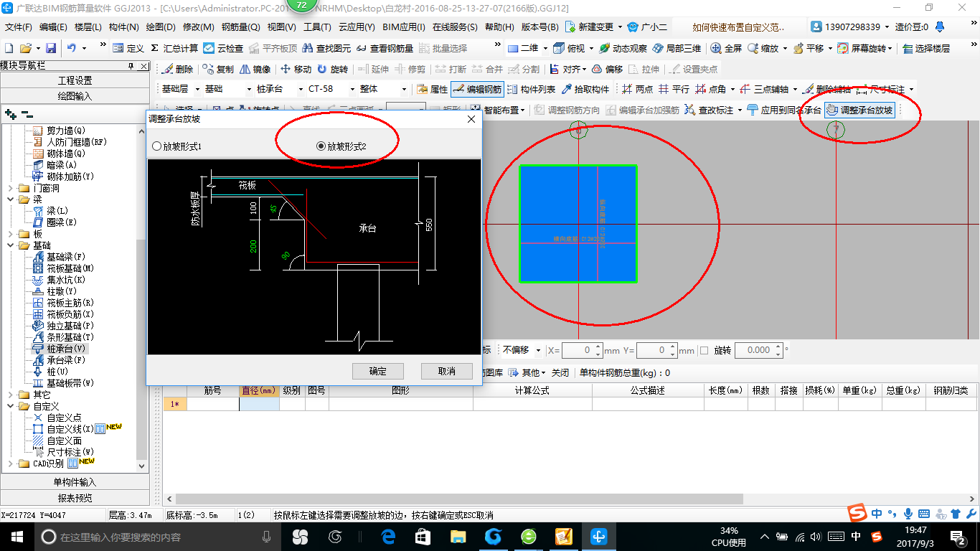Open 构件(N) menu
The image size is (980, 551).
pyautogui.click(x=124, y=27)
